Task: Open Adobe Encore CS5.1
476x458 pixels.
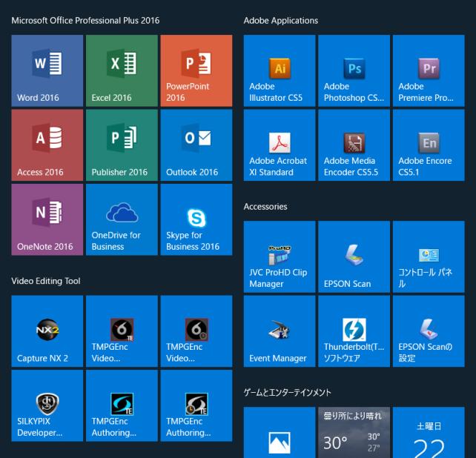Action: [429, 145]
